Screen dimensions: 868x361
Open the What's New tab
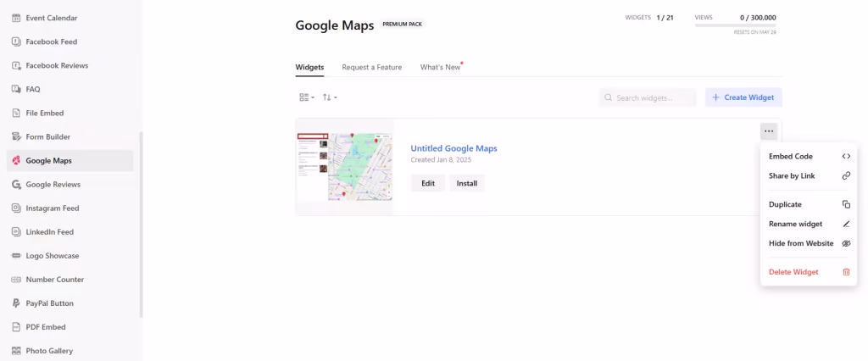[x=441, y=67]
